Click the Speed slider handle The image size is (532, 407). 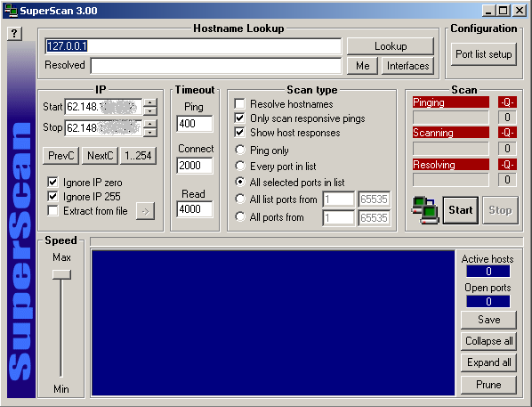[61, 274]
